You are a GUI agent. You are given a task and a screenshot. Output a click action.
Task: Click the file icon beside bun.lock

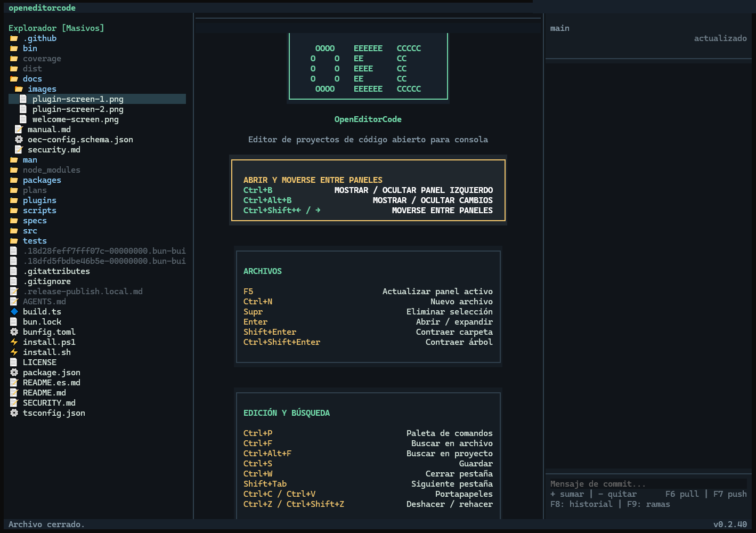(14, 322)
